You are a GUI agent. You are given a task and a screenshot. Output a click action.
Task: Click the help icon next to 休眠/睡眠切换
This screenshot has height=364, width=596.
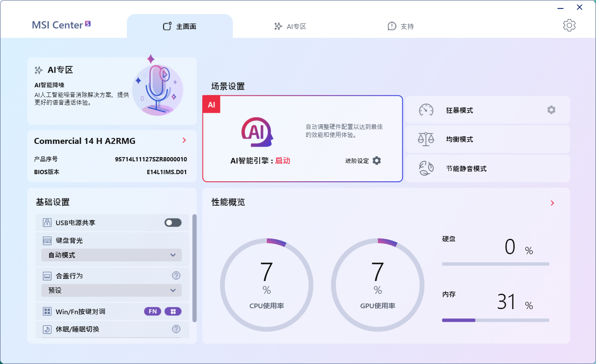point(176,329)
